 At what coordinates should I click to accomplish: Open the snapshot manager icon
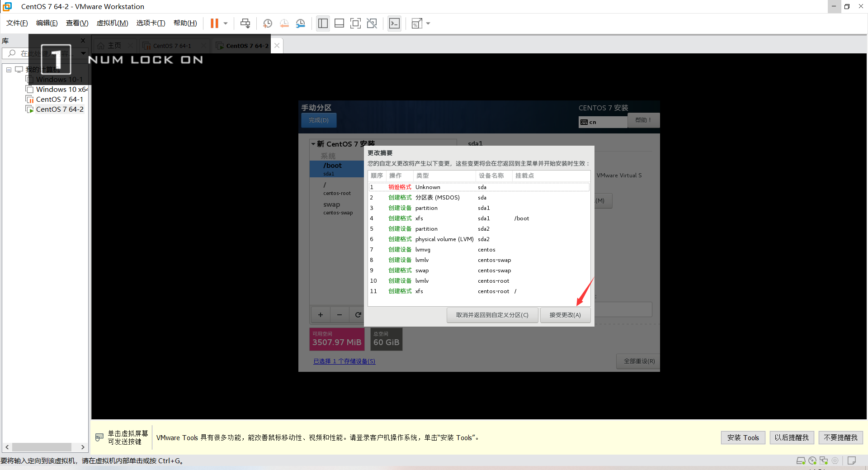301,24
